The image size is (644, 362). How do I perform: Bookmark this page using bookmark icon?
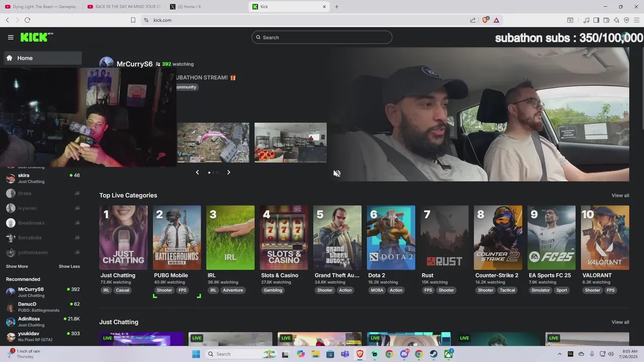coord(133,20)
